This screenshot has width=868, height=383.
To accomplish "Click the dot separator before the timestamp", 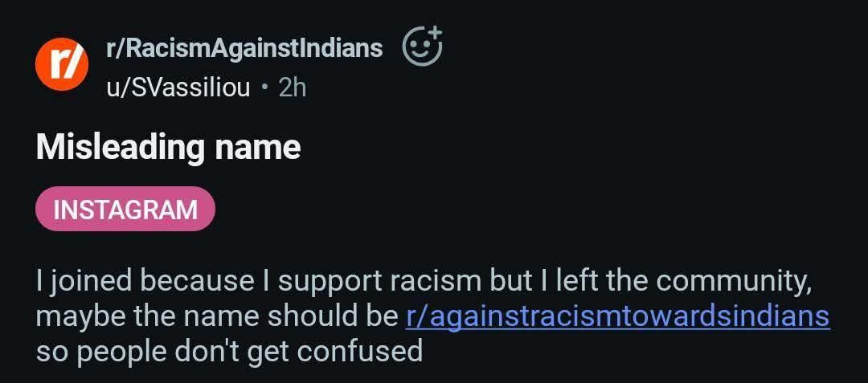I will pyautogui.click(x=264, y=87).
